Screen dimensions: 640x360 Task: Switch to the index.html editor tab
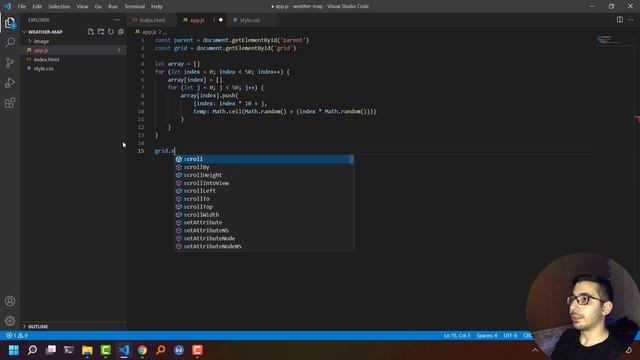(152, 20)
